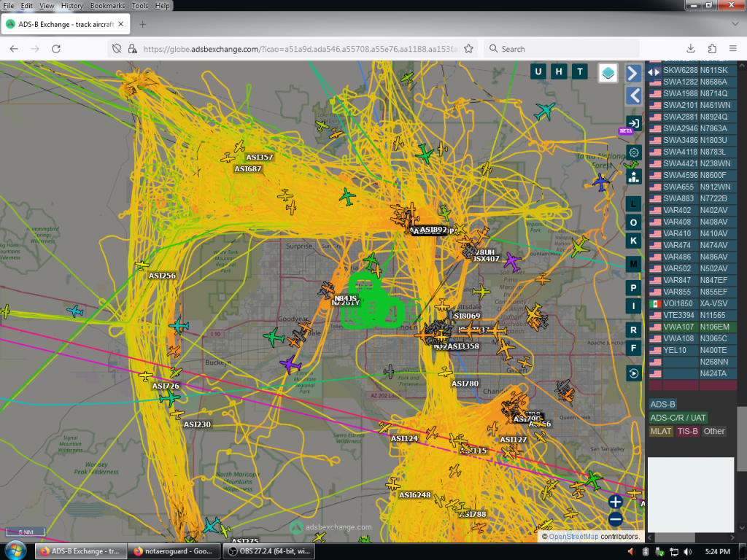Open the Tools menu
Viewport: 747px width, 560px height.
(139, 6)
